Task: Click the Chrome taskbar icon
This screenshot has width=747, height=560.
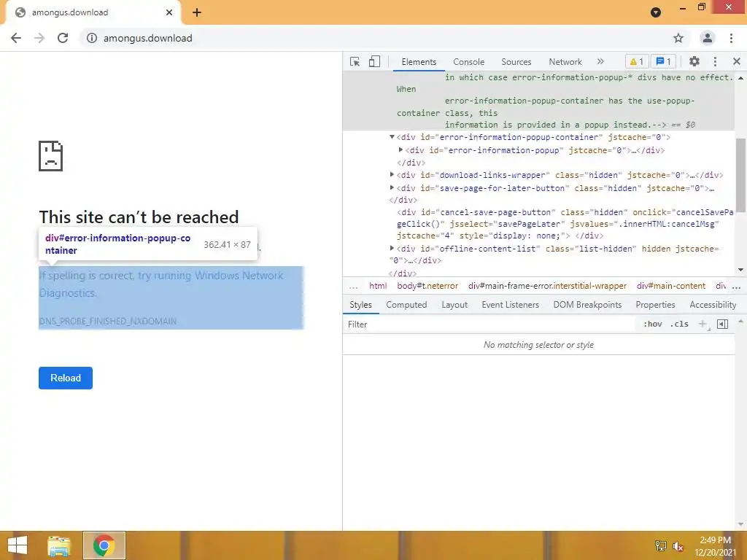Action: pyautogui.click(x=104, y=545)
